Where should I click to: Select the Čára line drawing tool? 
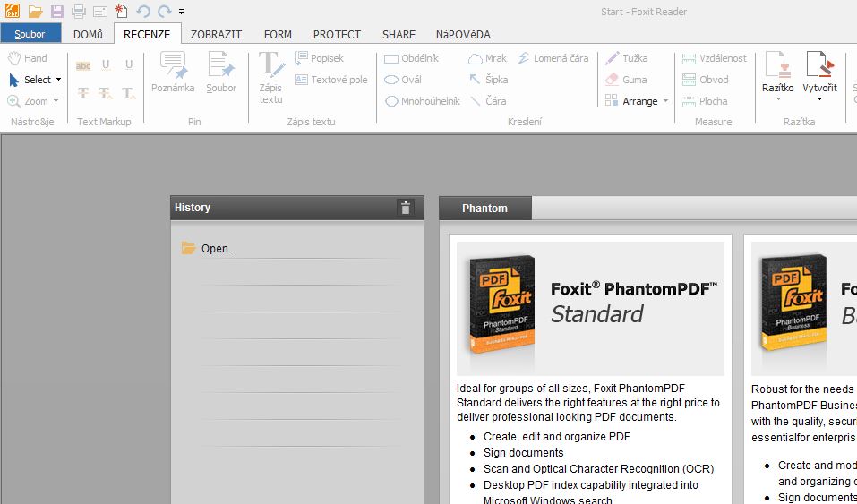click(x=488, y=101)
